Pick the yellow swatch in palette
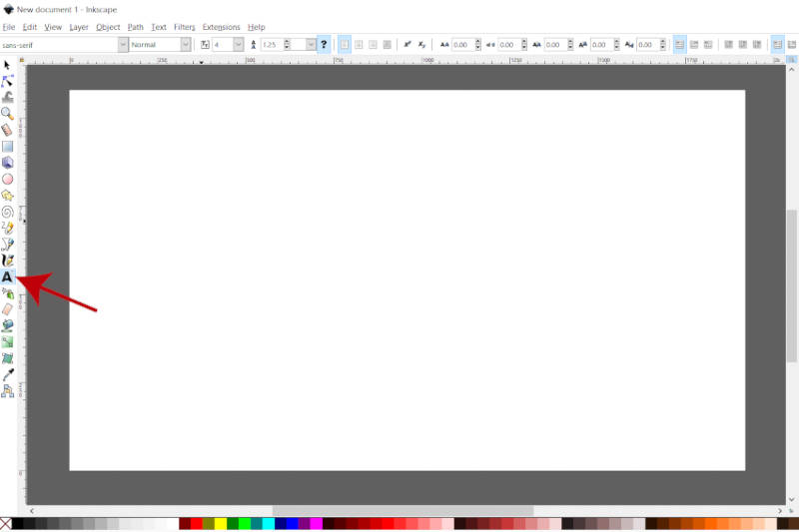The width and height of the screenshot is (799, 532). coord(221,524)
